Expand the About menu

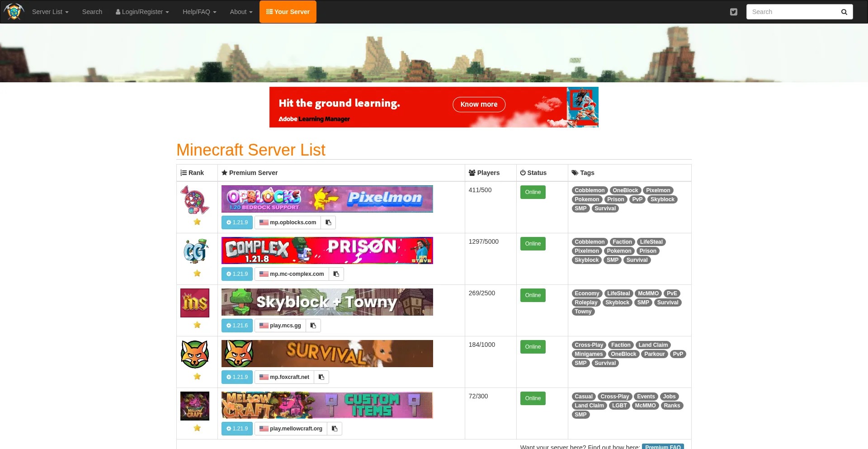click(x=241, y=12)
